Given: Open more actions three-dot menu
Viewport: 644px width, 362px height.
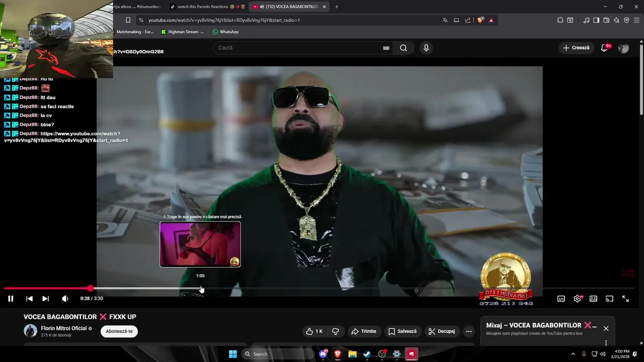Looking at the screenshot, I should pos(469,331).
